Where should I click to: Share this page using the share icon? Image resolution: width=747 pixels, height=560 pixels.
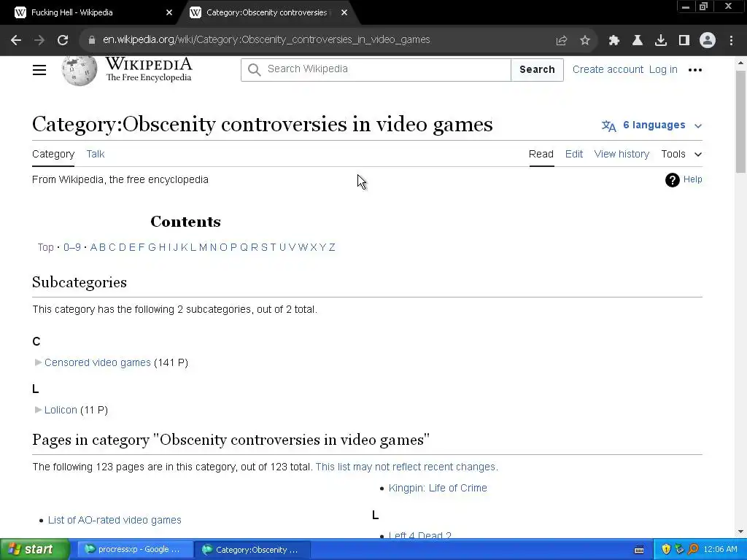coord(562,41)
